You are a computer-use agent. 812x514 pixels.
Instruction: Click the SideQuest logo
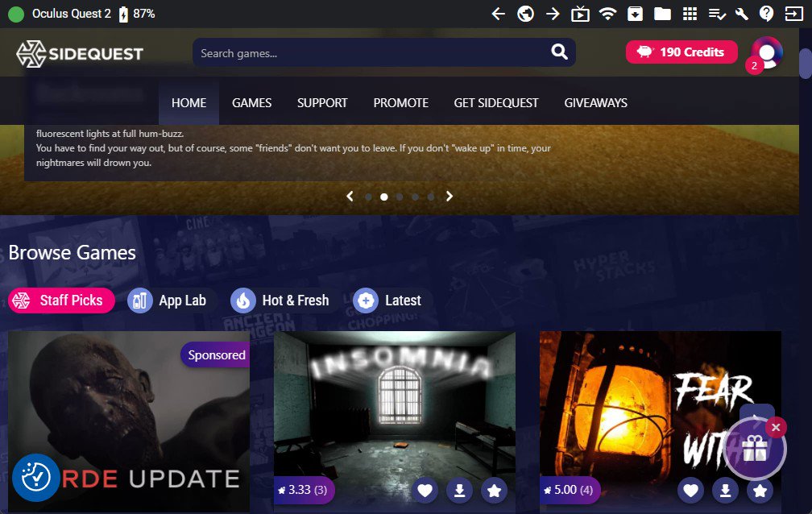click(x=79, y=53)
